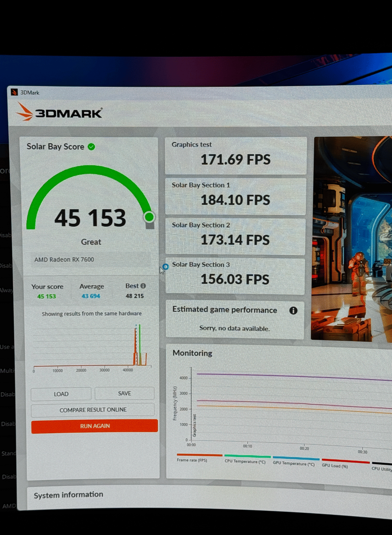392x535 pixels.
Task: Save the current benchmark result
Action: click(x=124, y=393)
